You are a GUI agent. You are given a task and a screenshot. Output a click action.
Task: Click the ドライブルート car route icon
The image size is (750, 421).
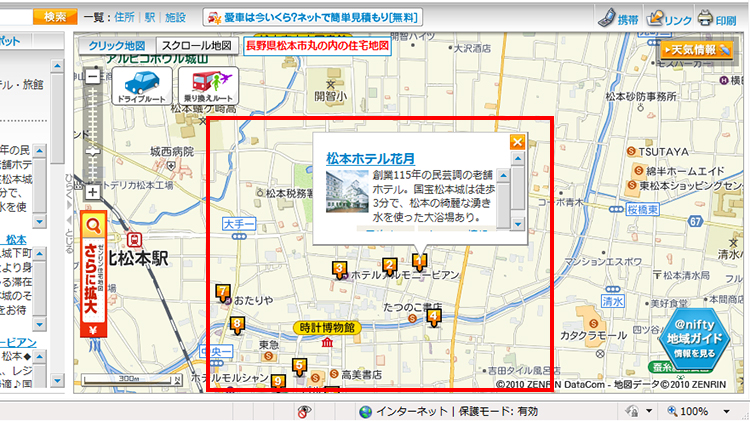click(142, 86)
